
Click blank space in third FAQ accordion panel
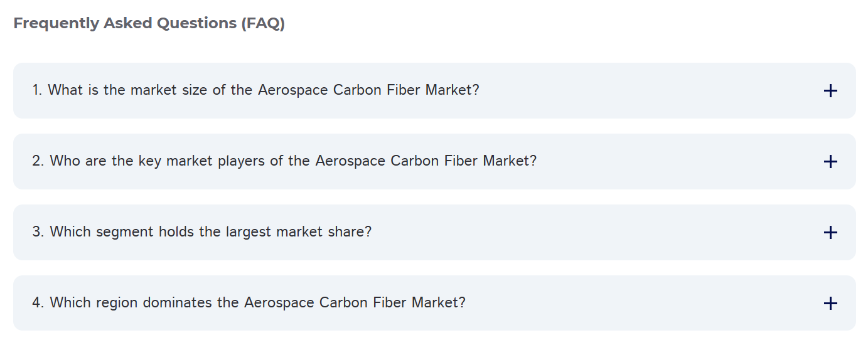tap(596, 233)
